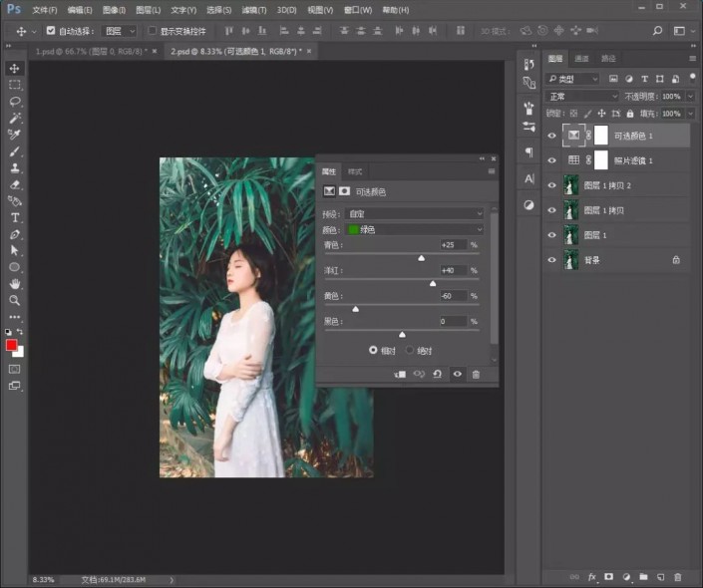Image resolution: width=703 pixels, height=588 pixels.
Task: Swap foreground and background colors
Action: pos(20,332)
